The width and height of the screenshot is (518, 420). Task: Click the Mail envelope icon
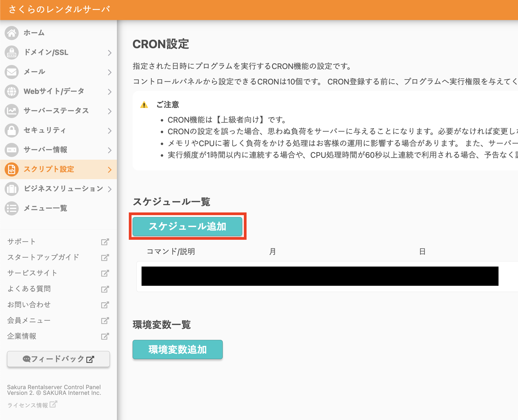coord(12,72)
